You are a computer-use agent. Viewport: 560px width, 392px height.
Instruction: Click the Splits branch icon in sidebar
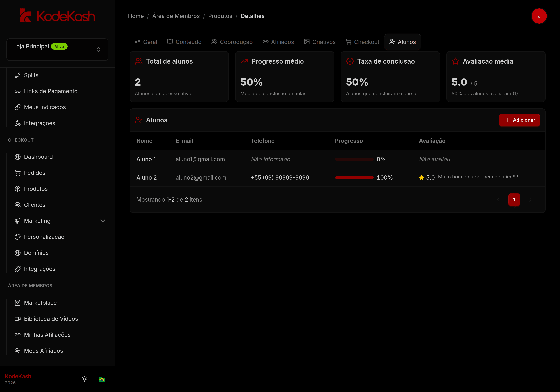pos(18,75)
